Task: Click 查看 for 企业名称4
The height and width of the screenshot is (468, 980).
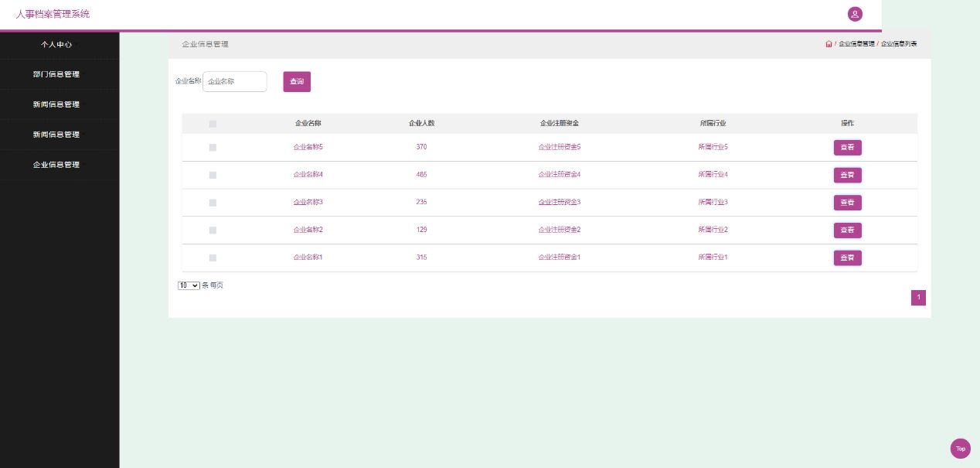Action: [x=847, y=175]
